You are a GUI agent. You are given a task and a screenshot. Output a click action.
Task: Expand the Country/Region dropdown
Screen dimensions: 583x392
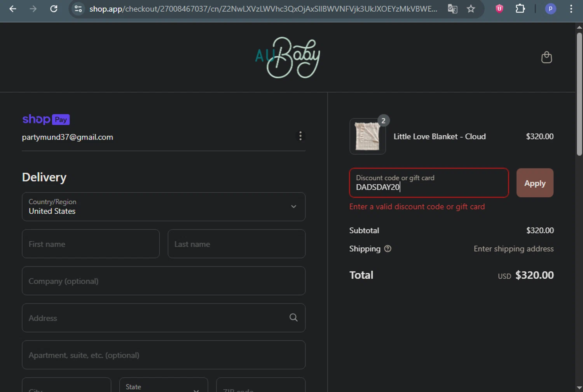[x=164, y=207]
